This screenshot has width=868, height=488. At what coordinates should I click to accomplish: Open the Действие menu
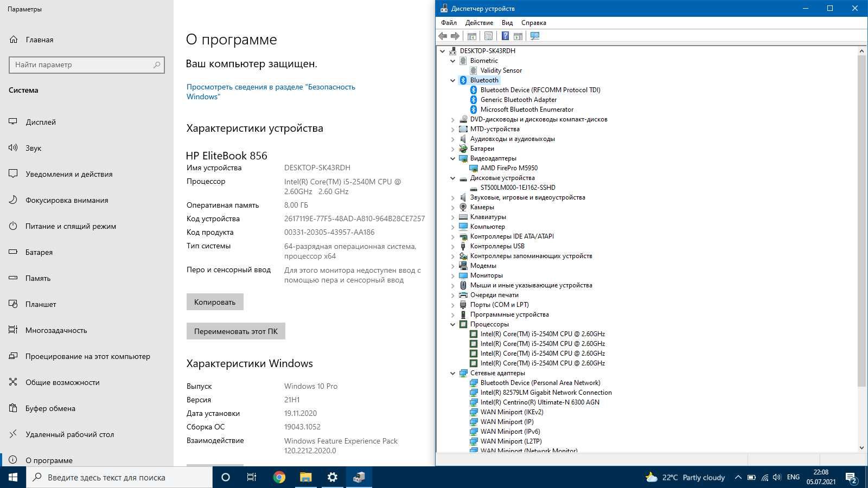coord(479,23)
